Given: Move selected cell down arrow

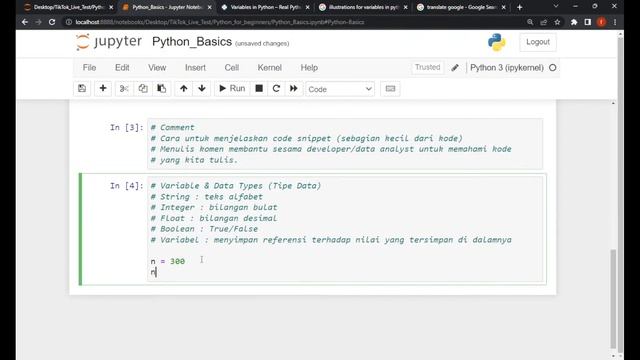Looking at the screenshot, I should tap(202, 89).
